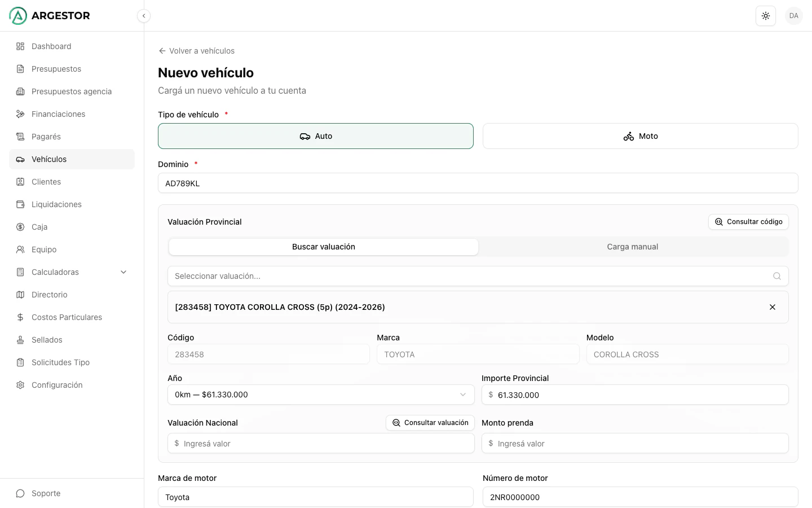Click the disabled Código field showing 283458
This screenshot has height=508, width=812.
click(x=268, y=354)
